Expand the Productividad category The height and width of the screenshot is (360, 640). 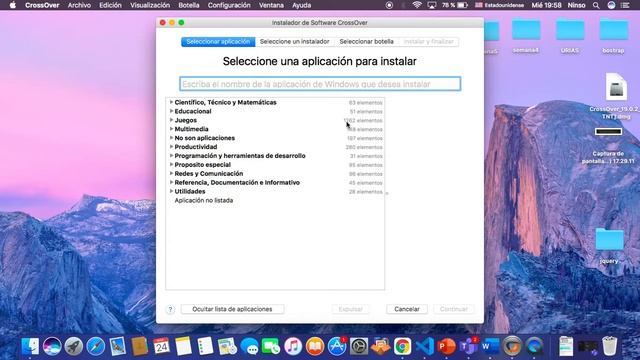pos(171,147)
